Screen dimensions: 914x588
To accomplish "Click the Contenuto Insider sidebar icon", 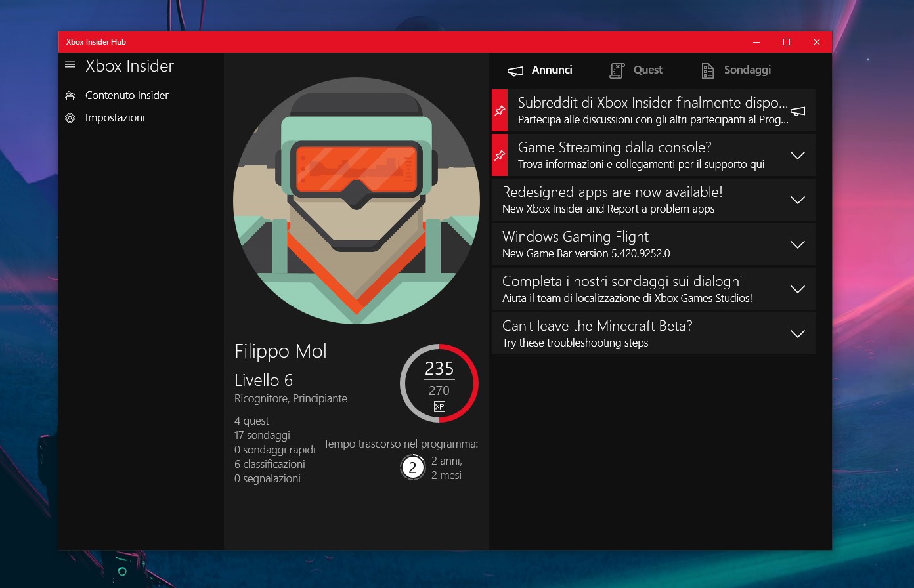I will click(70, 96).
